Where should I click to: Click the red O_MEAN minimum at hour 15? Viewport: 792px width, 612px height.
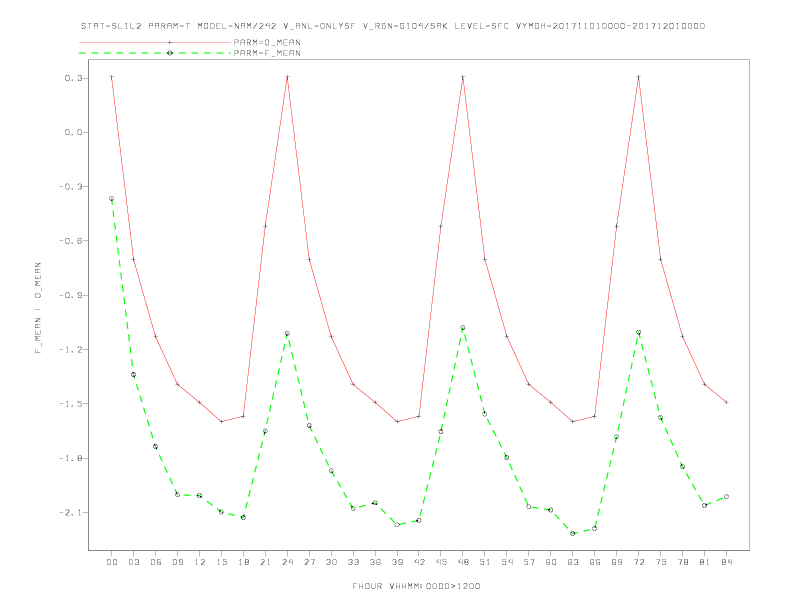pyautogui.click(x=221, y=421)
